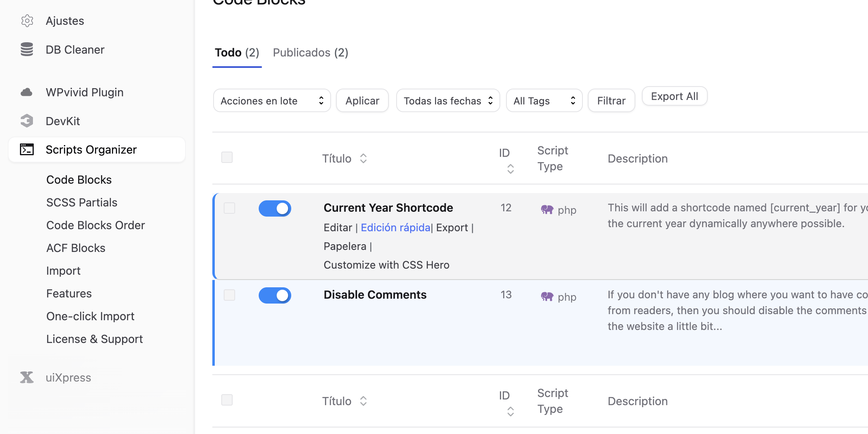Click the top Description column header

point(638,158)
